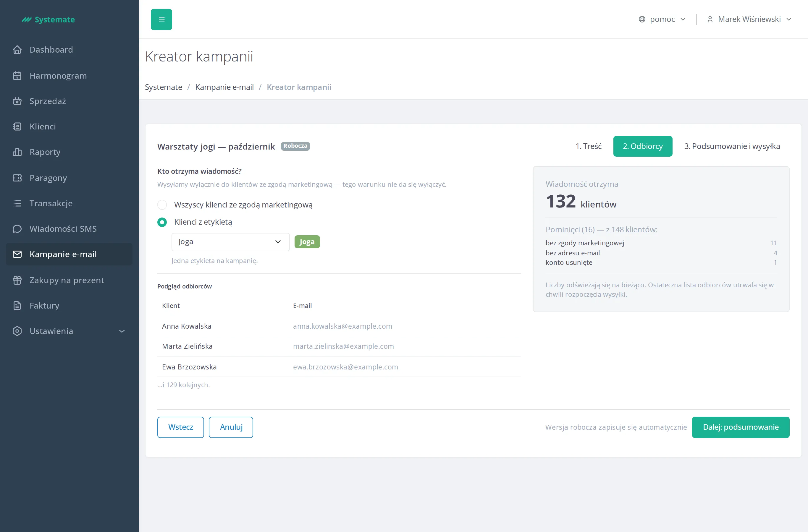
Task: Click the '…i 129 kolejnych.' text
Action: [x=184, y=385]
